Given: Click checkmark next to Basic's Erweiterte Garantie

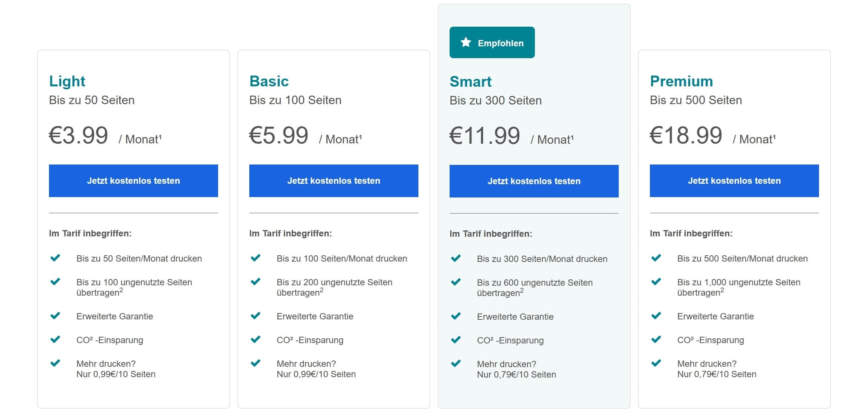Looking at the screenshot, I should [x=256, y=316].
